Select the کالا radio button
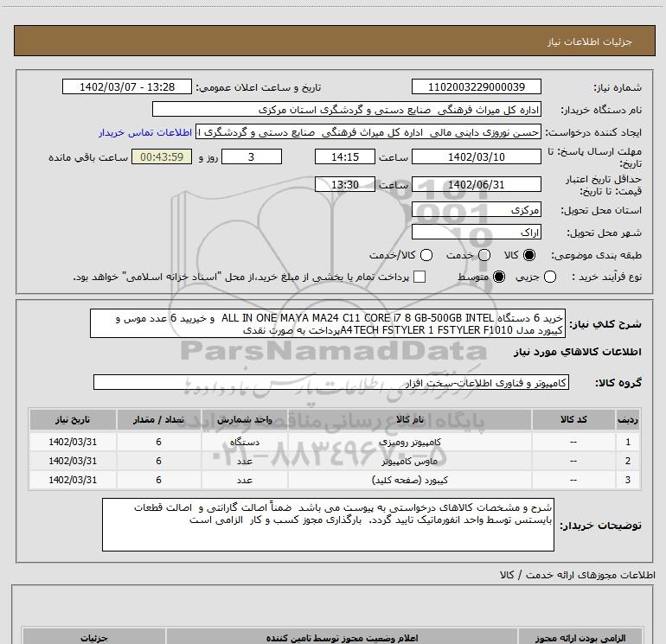The height and width of the screenshot is (644, 666). point(529,255)
